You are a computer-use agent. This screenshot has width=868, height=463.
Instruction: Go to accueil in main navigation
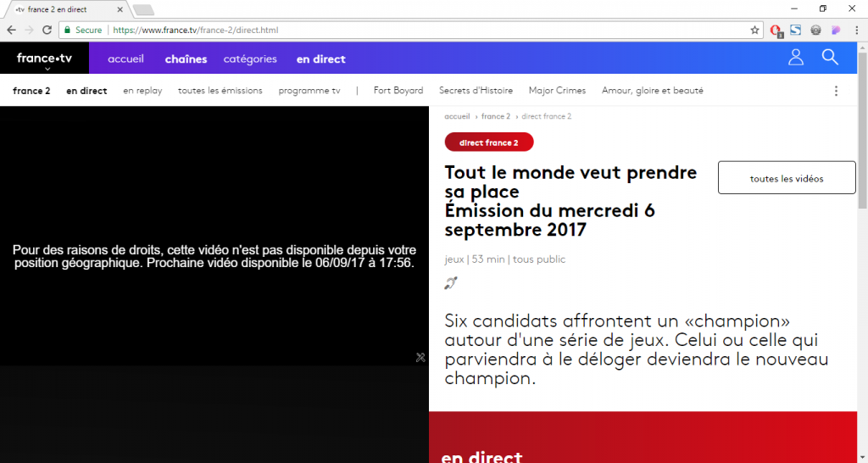tap(125, 59)
